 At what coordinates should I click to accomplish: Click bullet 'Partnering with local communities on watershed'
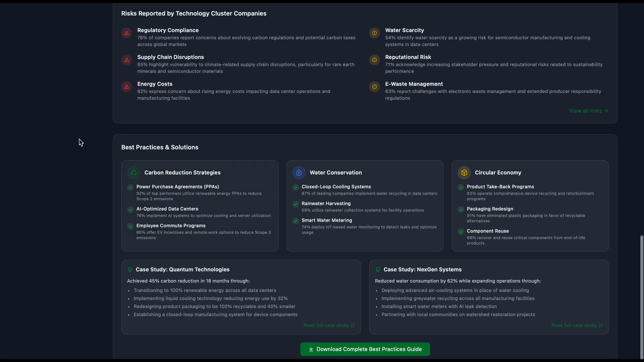(x=458, y=314)
